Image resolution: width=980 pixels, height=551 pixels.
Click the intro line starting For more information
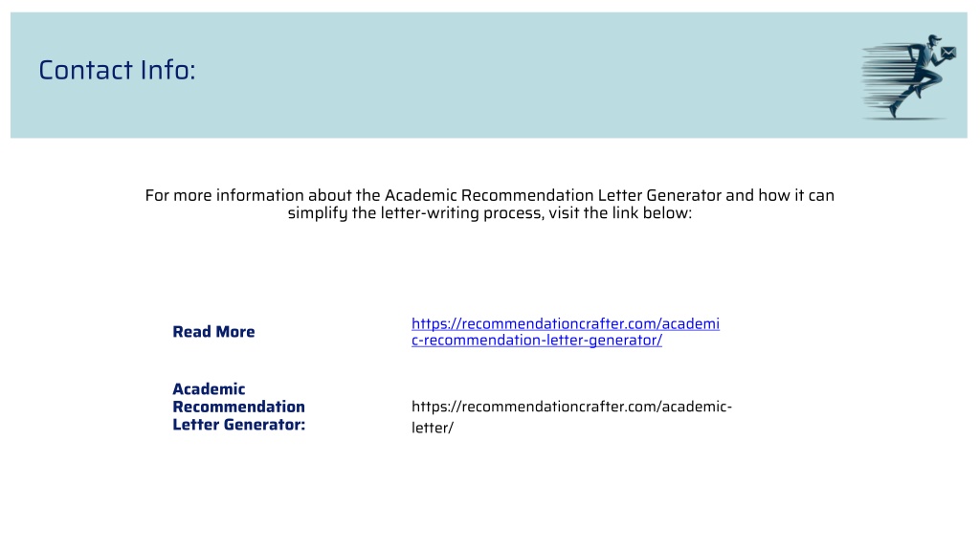[489, 195]
